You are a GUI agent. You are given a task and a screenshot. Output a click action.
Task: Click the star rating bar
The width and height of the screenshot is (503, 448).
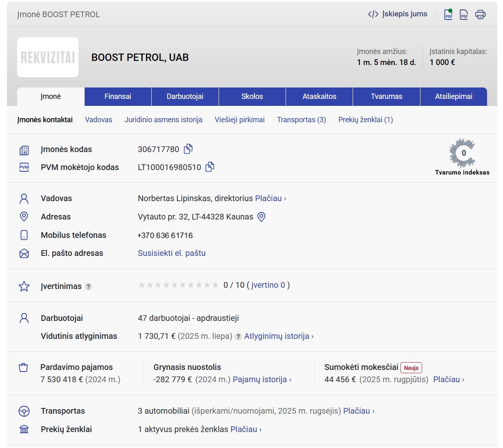[x=179, y=285]
